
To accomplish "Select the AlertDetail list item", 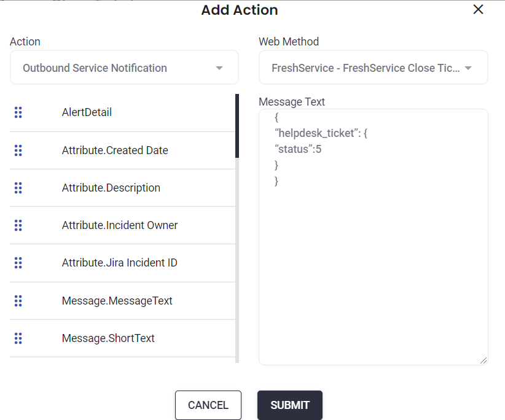I will coord(87,112).
